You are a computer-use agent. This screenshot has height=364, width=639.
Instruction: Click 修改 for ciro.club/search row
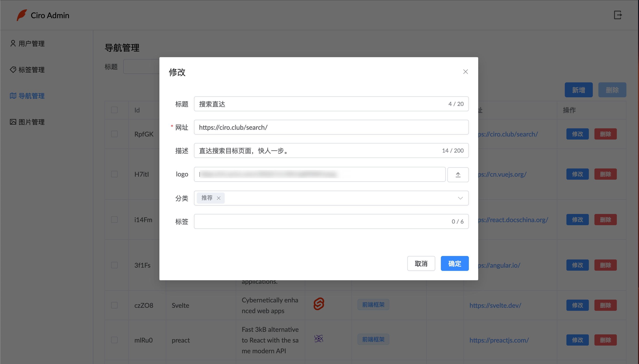click(577, 134)
